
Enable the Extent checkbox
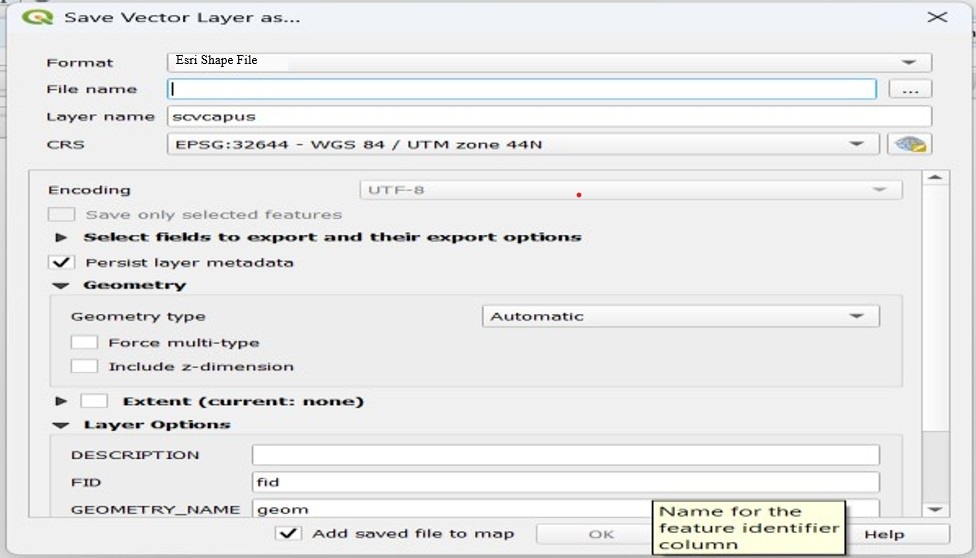(94, 401)
